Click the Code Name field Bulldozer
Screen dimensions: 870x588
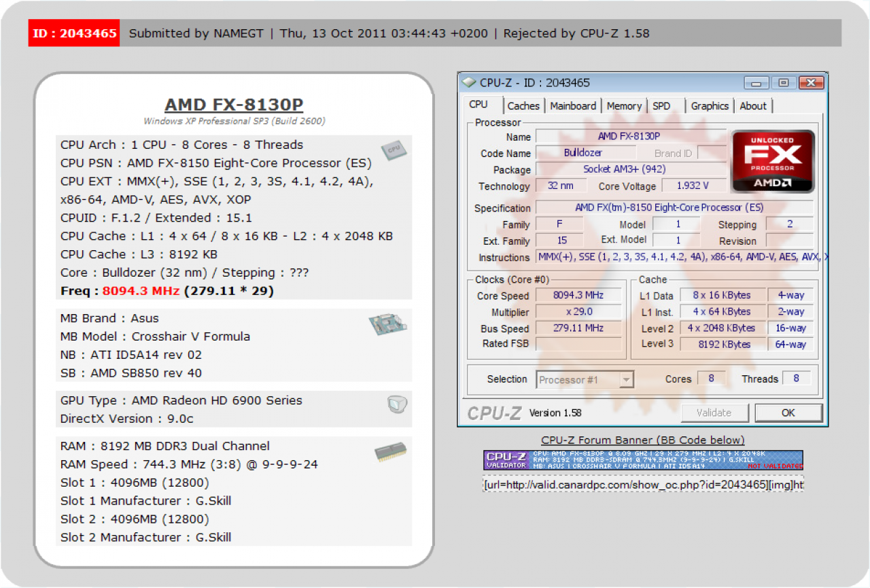(x=585, y=153)
